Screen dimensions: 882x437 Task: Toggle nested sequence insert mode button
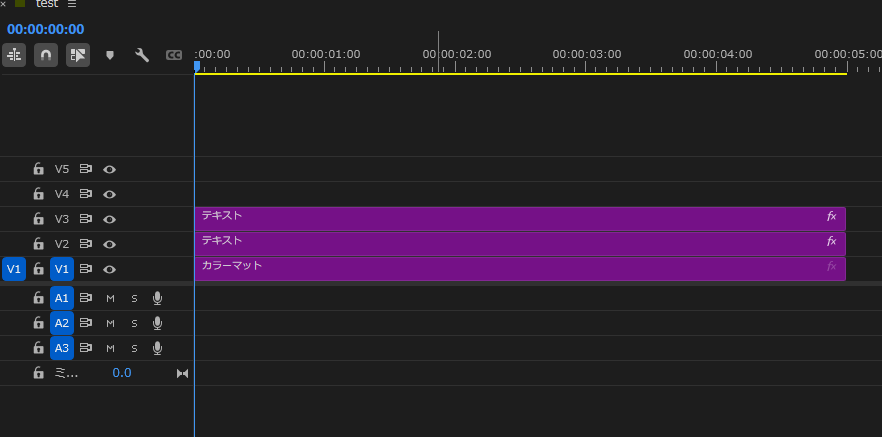tap(15, 56)
